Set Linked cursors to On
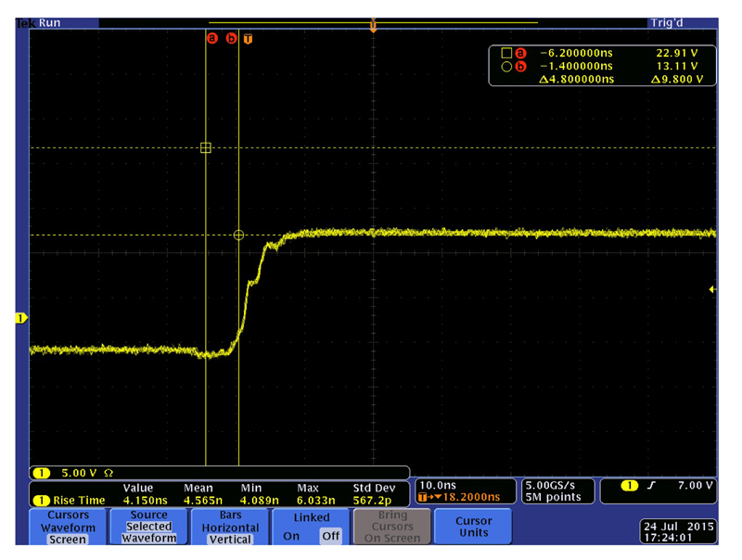Image resolution: width=742 pixels, height=560 pixels. click(x=291, y=536)
